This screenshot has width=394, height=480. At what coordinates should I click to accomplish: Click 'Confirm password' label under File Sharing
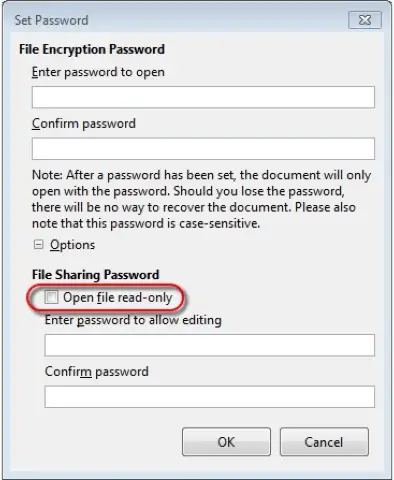point(97,372)
